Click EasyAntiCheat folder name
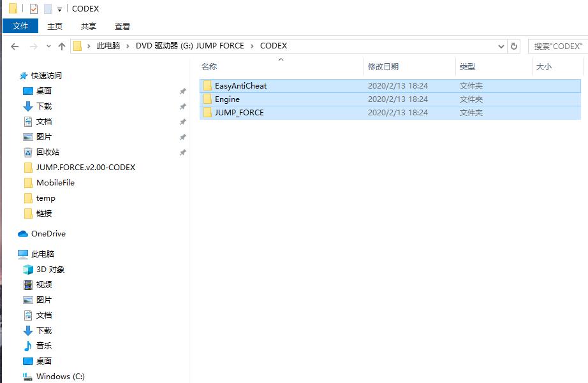 coord(241,86)
